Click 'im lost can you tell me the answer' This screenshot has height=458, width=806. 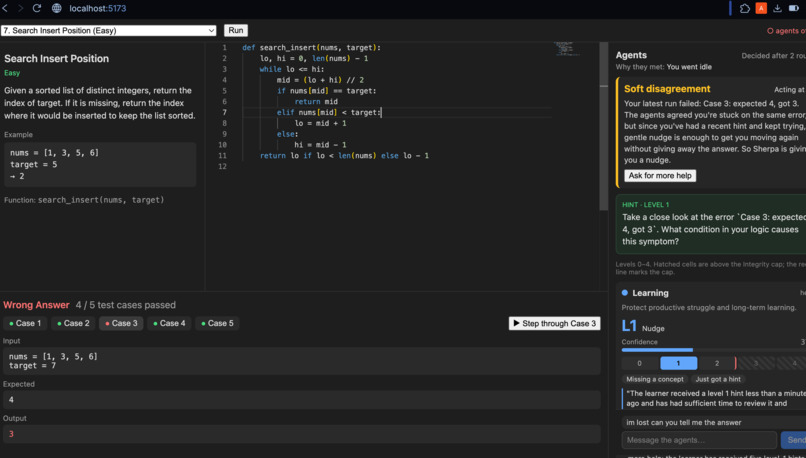click(x=684, y=423)
